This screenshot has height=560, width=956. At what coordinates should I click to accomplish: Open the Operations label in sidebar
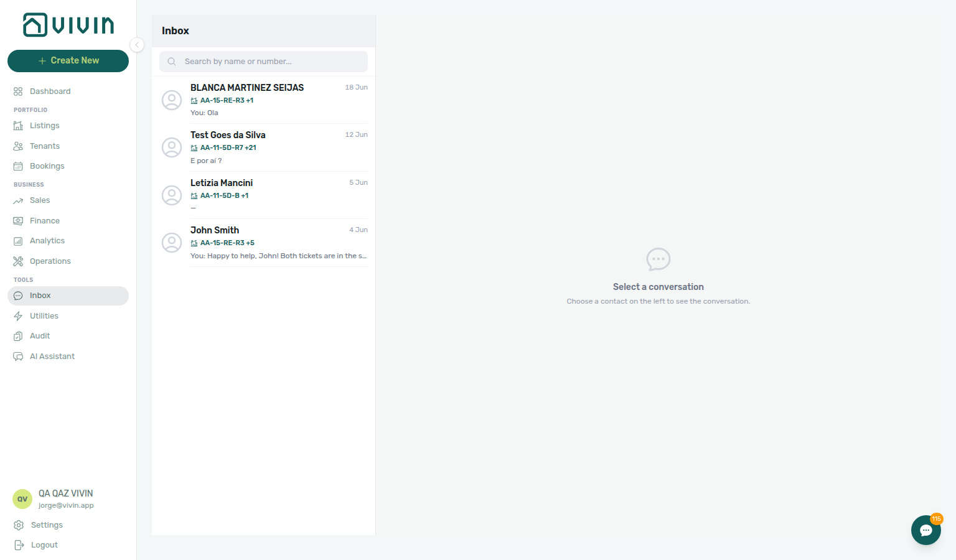click(x=50, y=261)
